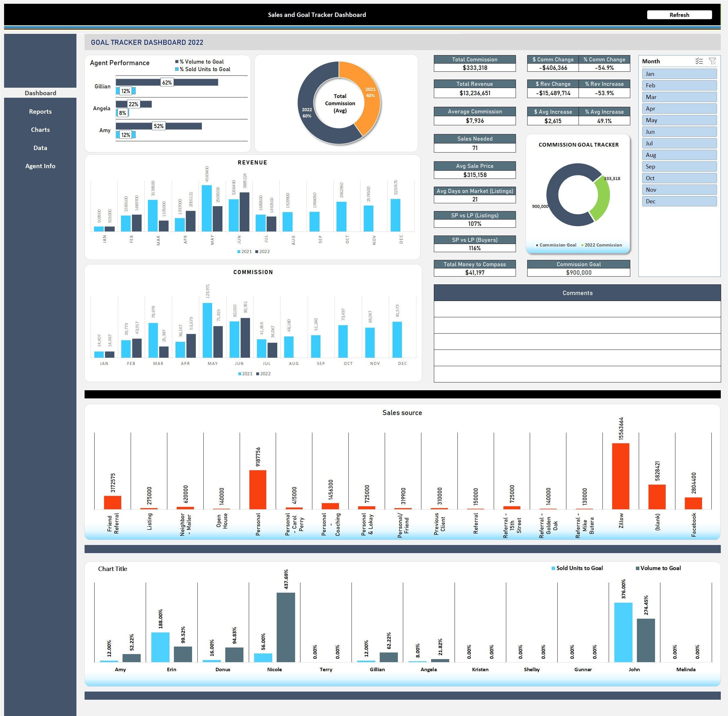Image resolution: width=728 pixels, height=716 pixels.
Task: Filter the dashboard by May
Action: click(679, 120)
